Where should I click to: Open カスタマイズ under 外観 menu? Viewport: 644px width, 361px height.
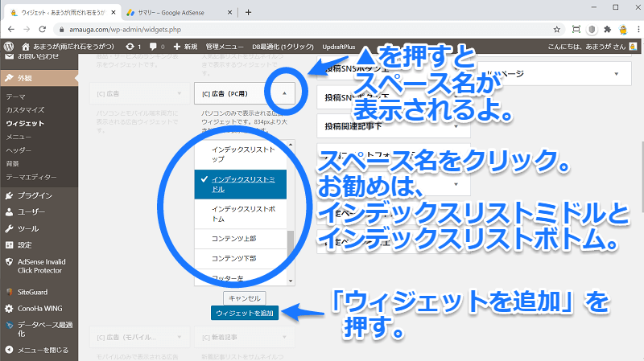coord(24,109)
